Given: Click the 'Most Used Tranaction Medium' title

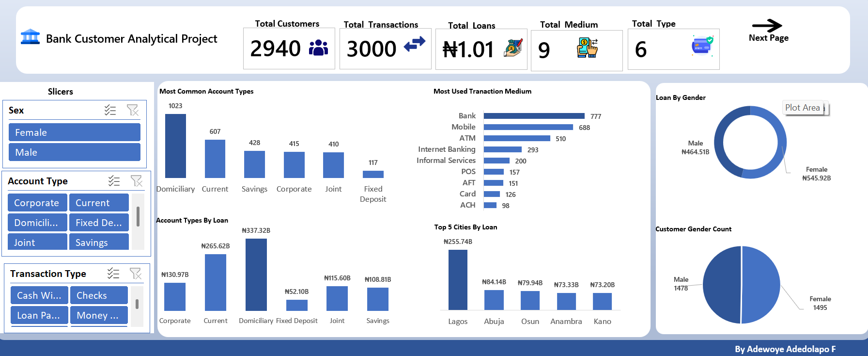Looking at the screenshot, I should pyautogui.click(x=482, y=91).
